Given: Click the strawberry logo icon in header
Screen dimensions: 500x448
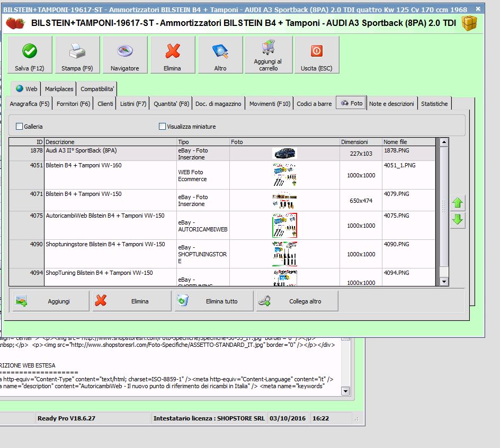Looking at the screenshot, I should (x=15, y=23).
